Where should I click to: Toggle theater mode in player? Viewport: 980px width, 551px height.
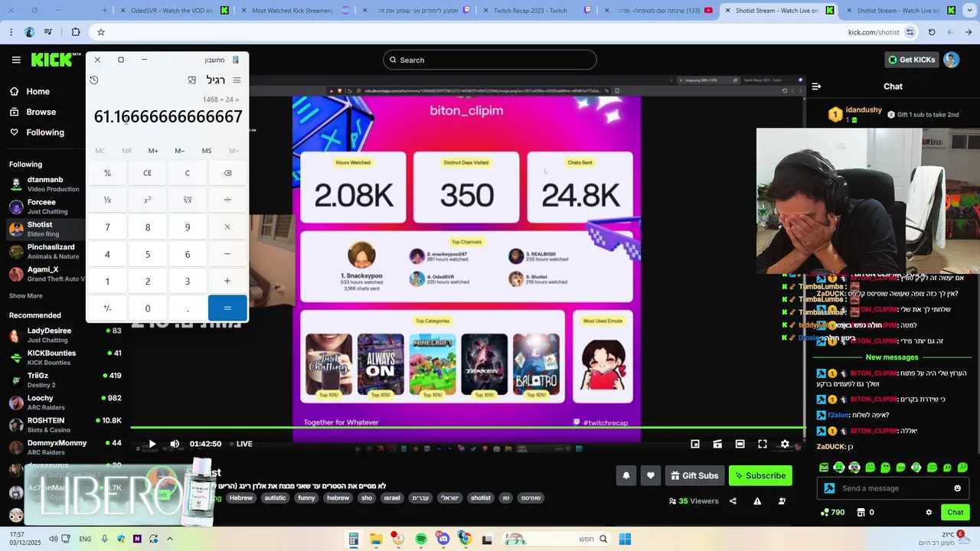(740, 444)
